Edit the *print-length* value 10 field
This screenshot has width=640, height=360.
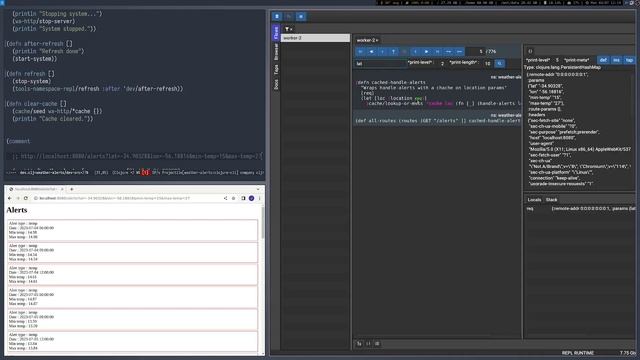[x=487, y=64]
